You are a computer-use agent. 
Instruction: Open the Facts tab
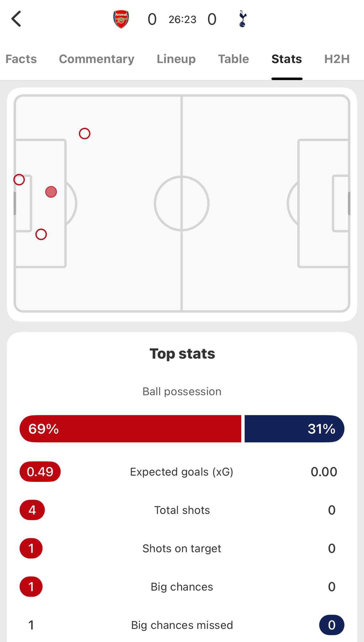pyautogui.click(x=21, y=59)
